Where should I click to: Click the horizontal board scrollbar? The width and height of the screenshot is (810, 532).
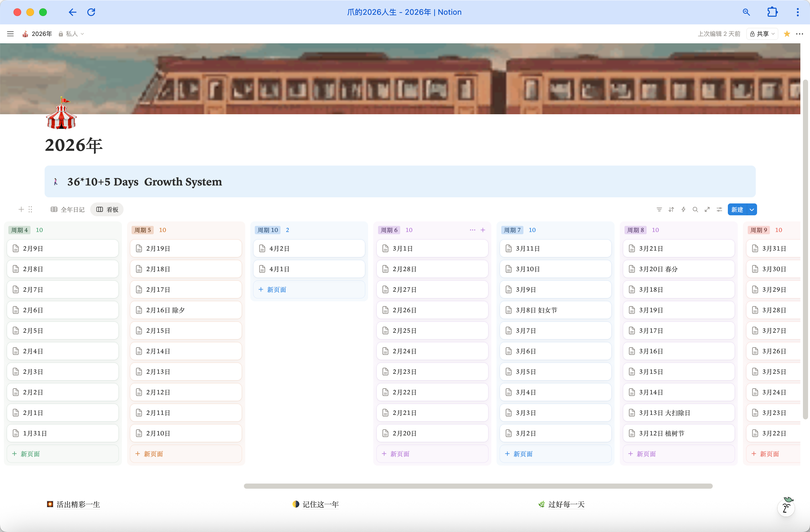478,486
